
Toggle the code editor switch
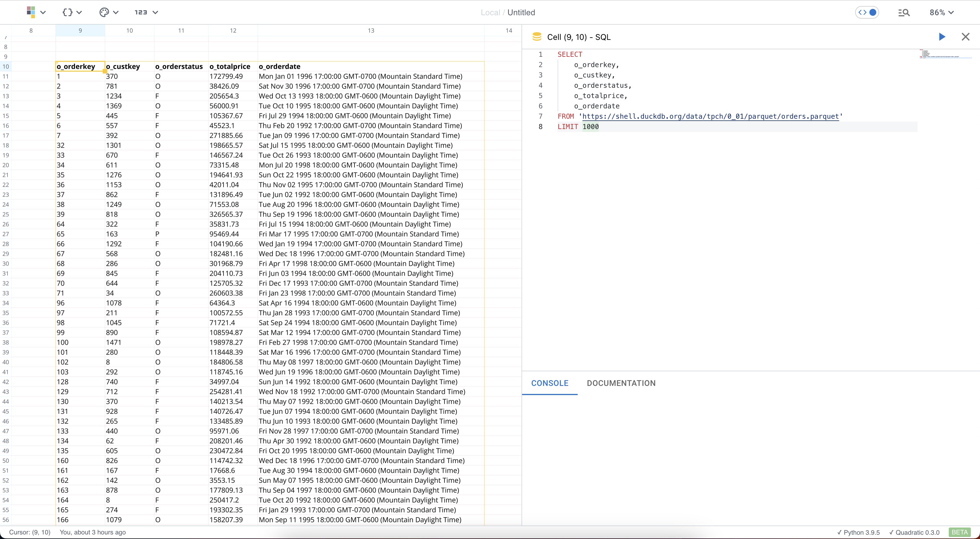(x=867, y=12)
